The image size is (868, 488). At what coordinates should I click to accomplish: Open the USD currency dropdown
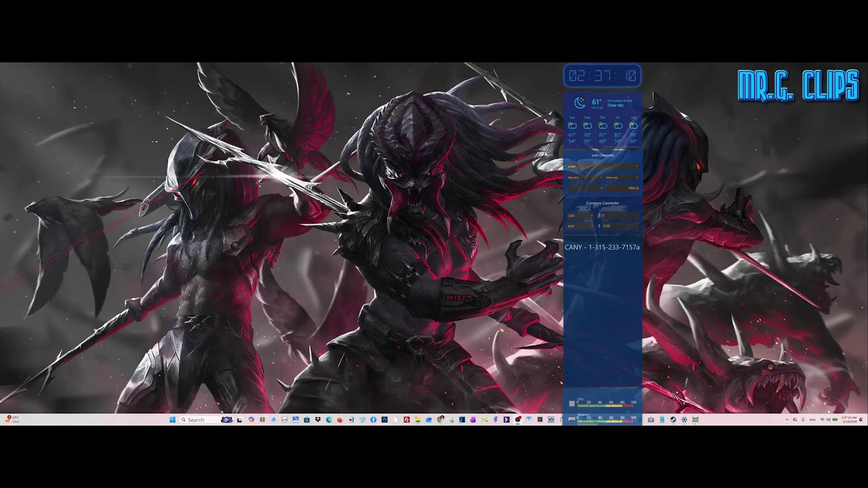click(580, 215)
